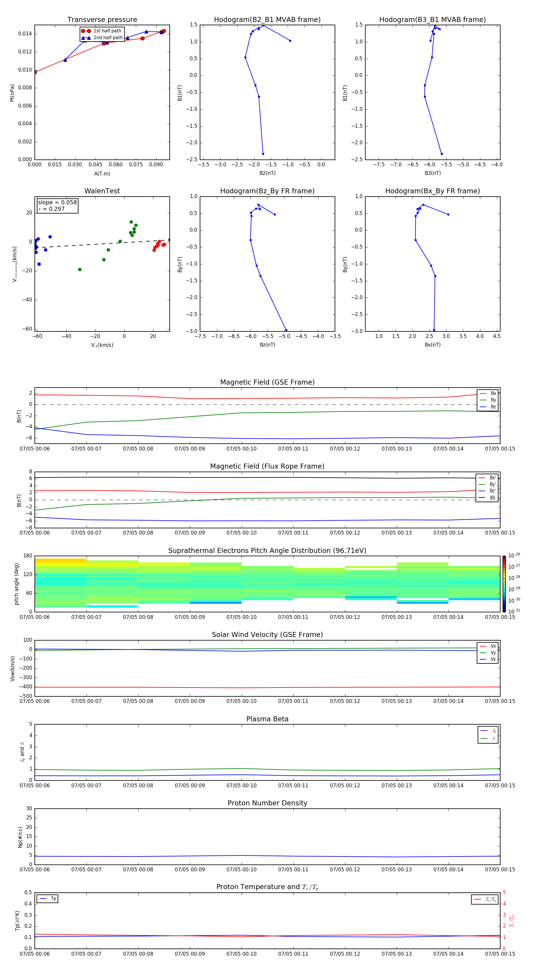Image resolution: width=535 pixels, height=980 pixels.
Task: Click the "V_remaining(km/s)" y-axis label
Action: coord(15,264)
